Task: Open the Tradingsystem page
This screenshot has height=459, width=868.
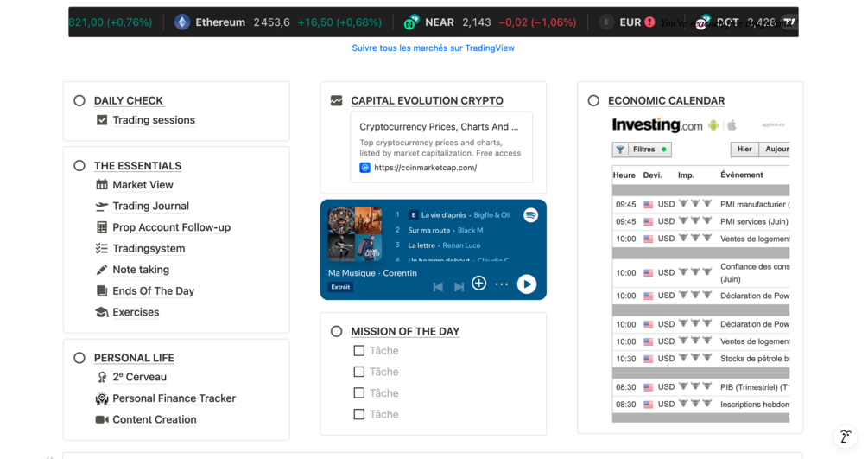Action: click(149, 248)
